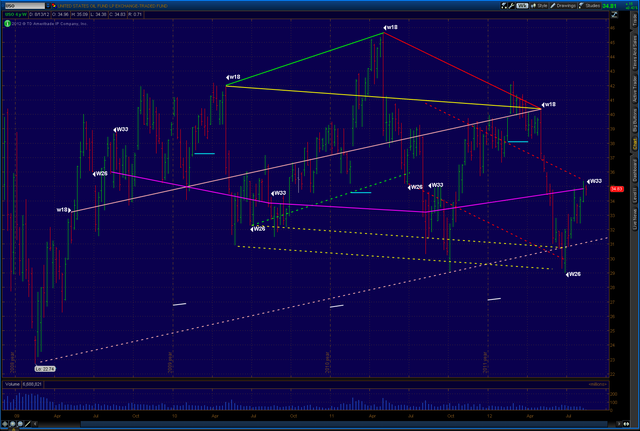Open the Drawings menu
640x431 pixels.
pyautogui.click(x=563, y=6)
